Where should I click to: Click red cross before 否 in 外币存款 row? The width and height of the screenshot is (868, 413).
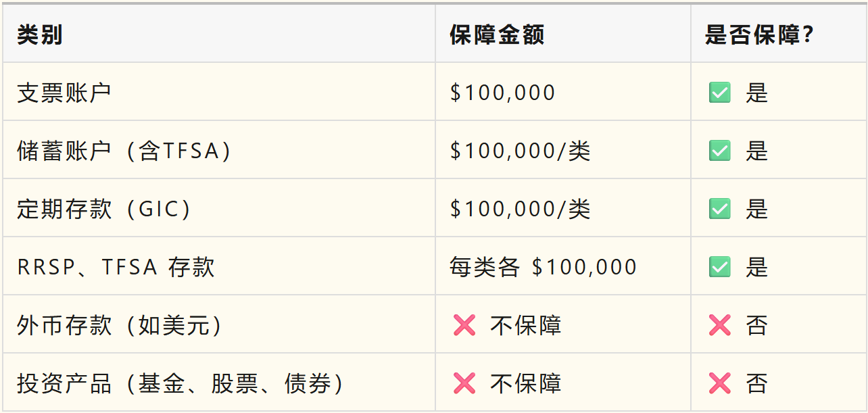coord(719,325)
